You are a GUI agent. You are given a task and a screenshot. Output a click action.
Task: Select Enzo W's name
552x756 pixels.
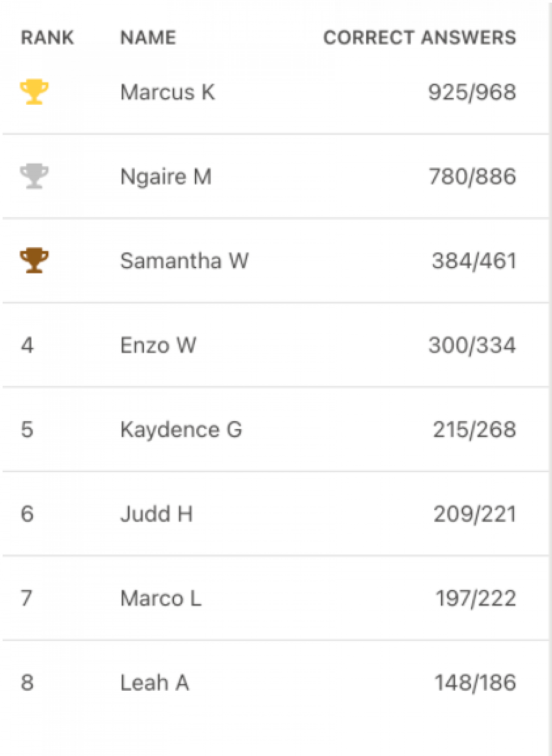158,345
